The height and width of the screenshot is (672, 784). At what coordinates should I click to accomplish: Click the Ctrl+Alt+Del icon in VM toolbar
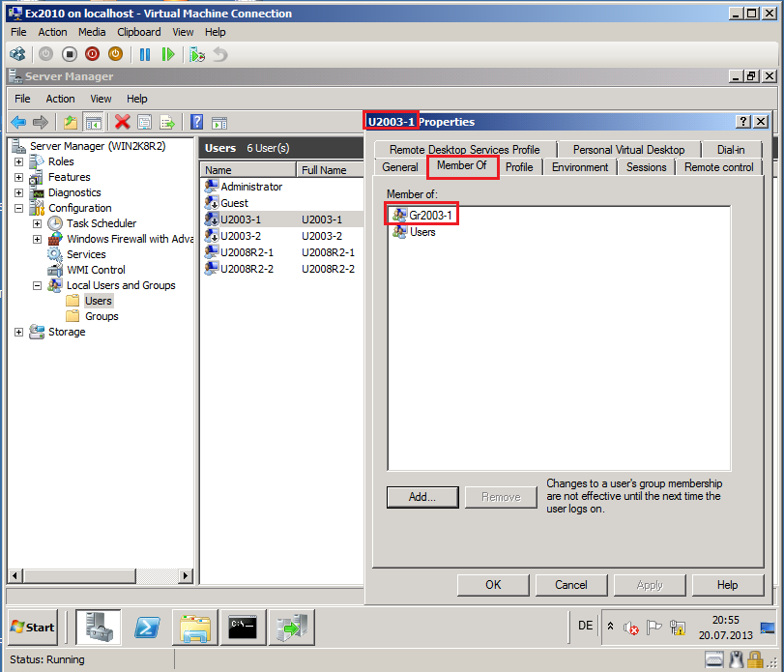17,54
